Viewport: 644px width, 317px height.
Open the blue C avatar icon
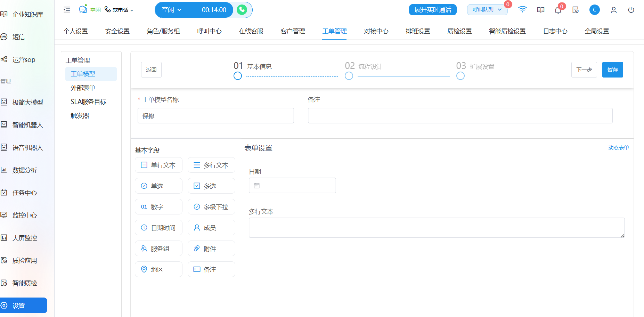[595, 10]
